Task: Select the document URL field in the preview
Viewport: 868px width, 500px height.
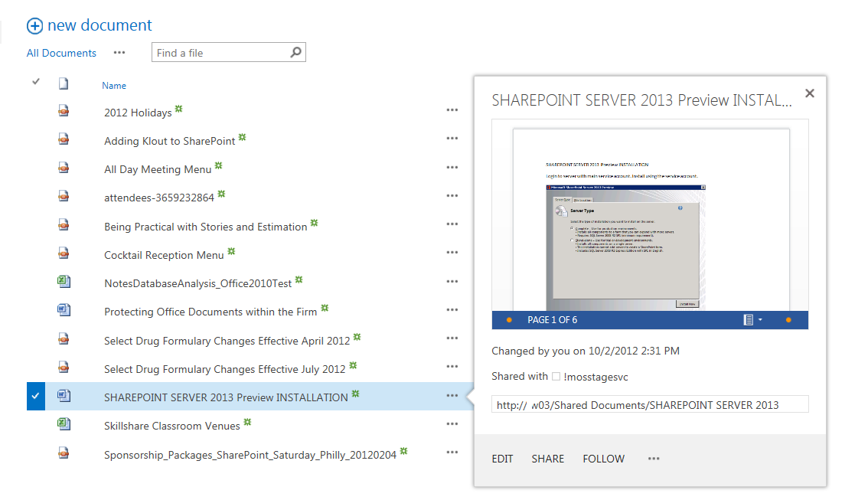Action: 650,404
